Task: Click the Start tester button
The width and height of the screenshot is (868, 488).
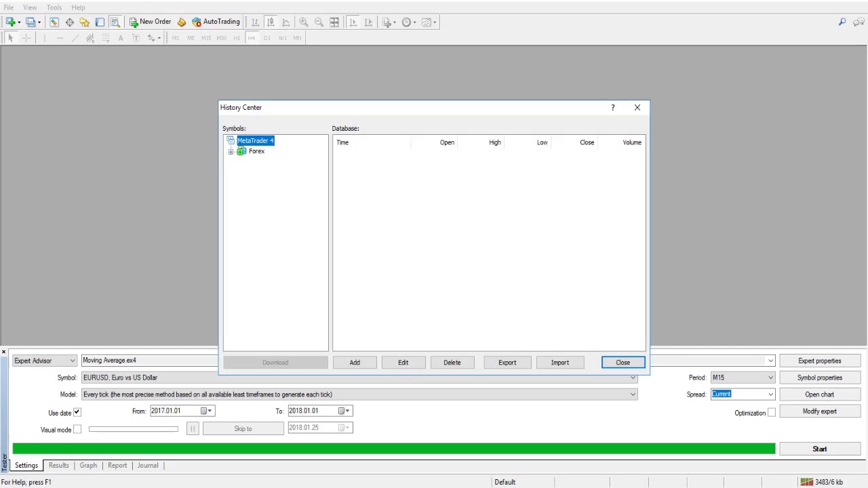Action: pos(820,449)
